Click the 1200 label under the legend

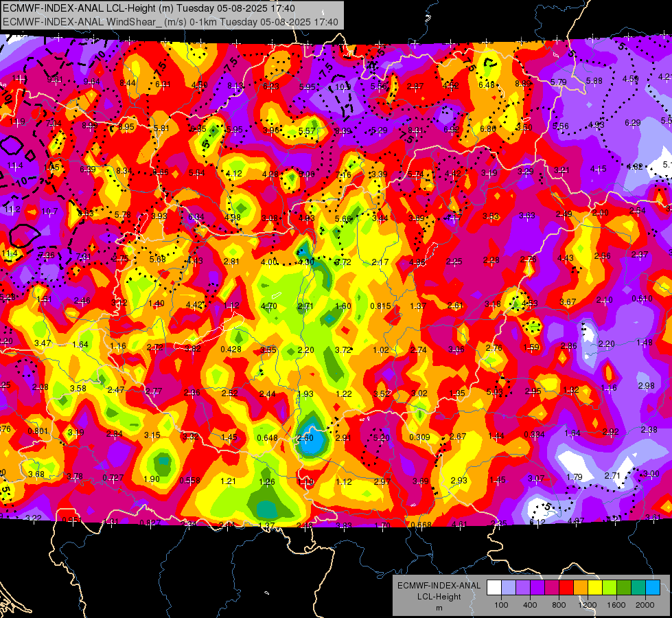click(587, 605)
